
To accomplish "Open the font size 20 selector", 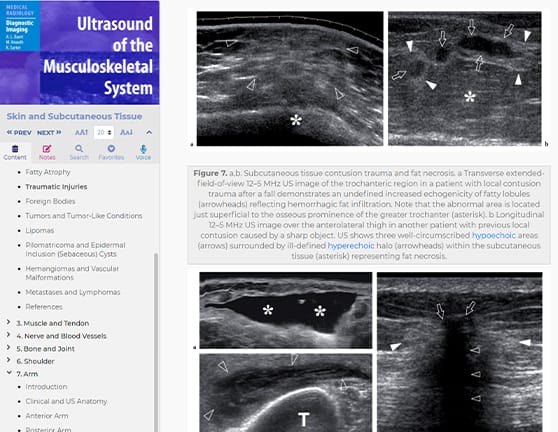I will click(x=104, y=132).
